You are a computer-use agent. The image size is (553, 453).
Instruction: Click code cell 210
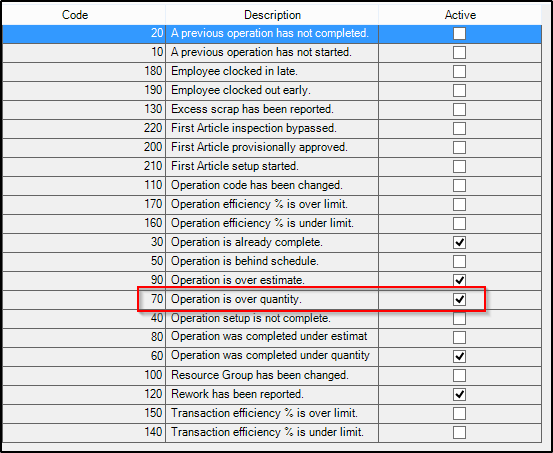click(84, 167)
